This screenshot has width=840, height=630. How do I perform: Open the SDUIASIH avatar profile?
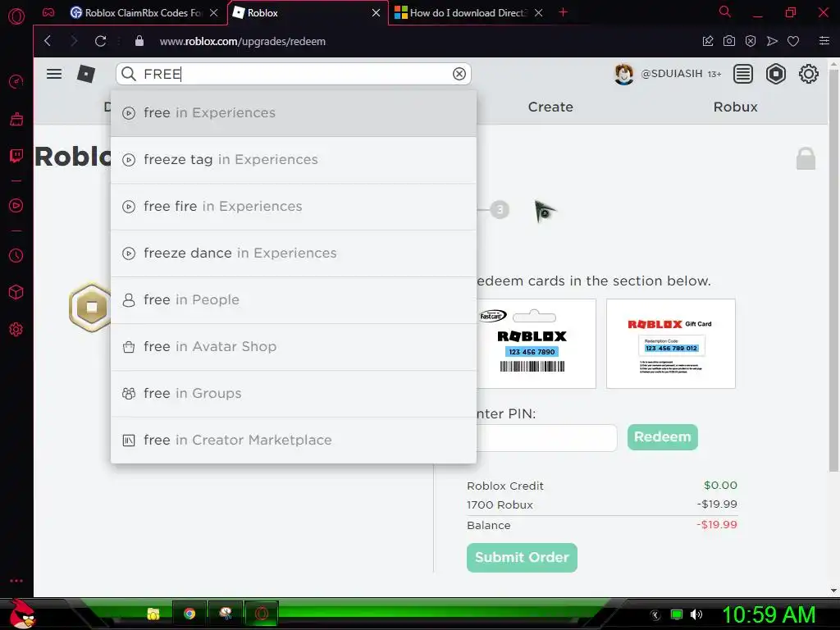pyautogui.click(x=623, y=74)
